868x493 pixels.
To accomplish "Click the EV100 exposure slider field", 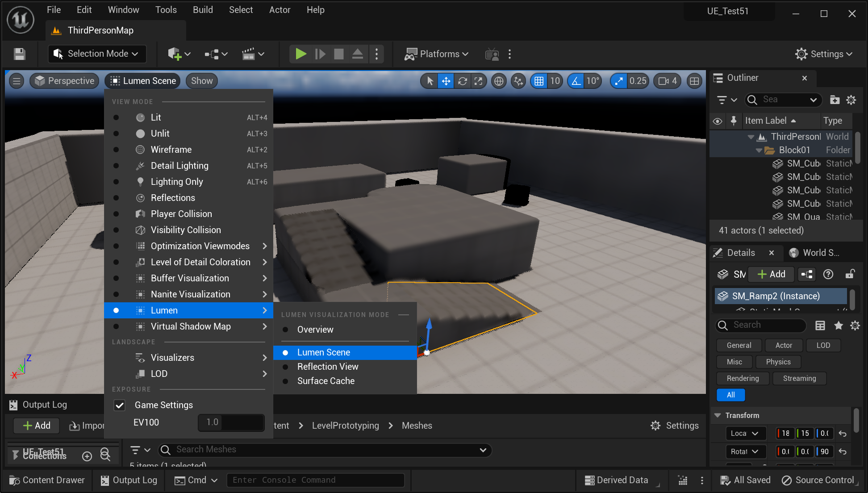I will (x=231, y=422).
